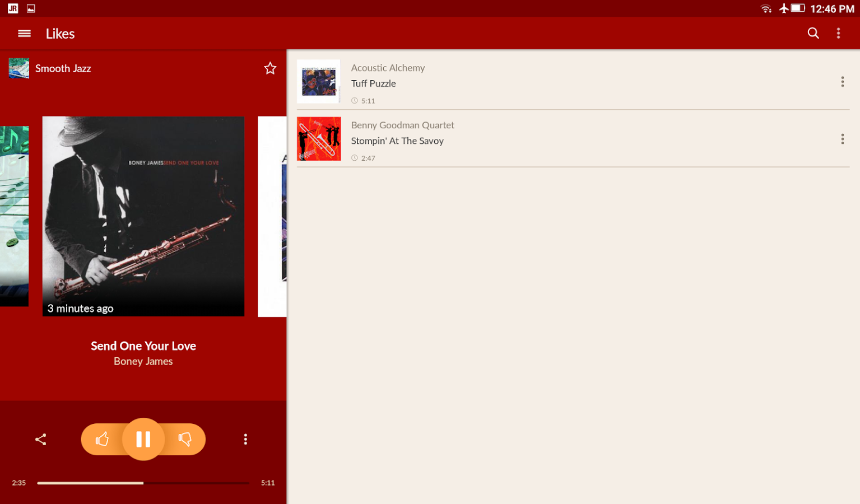
Task: Share the currently playing track
Action: [x=40, y=439]
